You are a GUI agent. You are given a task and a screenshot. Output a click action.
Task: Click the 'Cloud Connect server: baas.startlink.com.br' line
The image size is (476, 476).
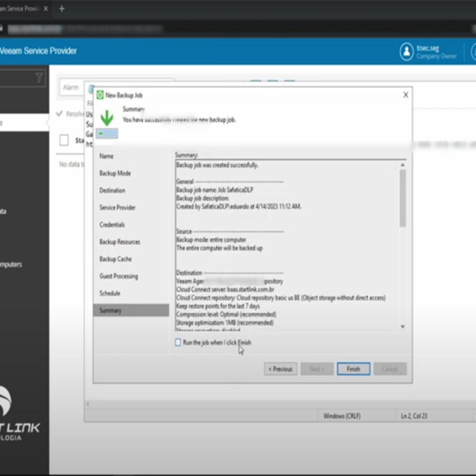225,290
